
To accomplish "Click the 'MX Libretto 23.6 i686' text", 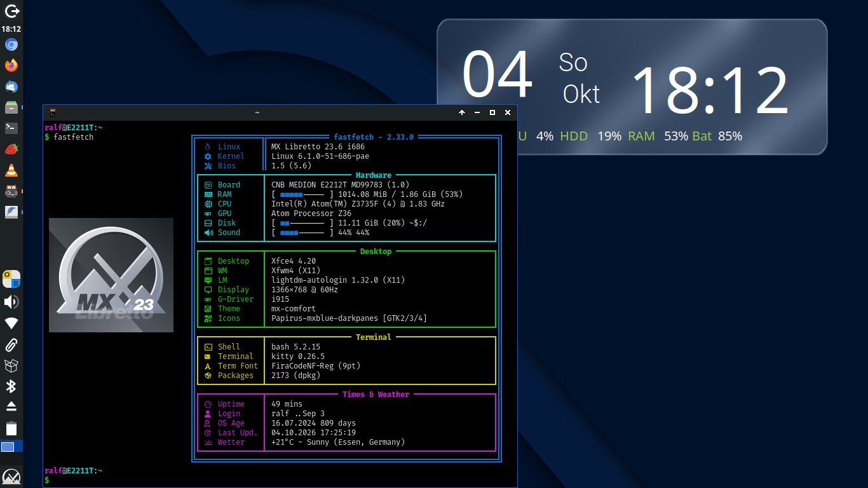I will click(x=318, y=147).
